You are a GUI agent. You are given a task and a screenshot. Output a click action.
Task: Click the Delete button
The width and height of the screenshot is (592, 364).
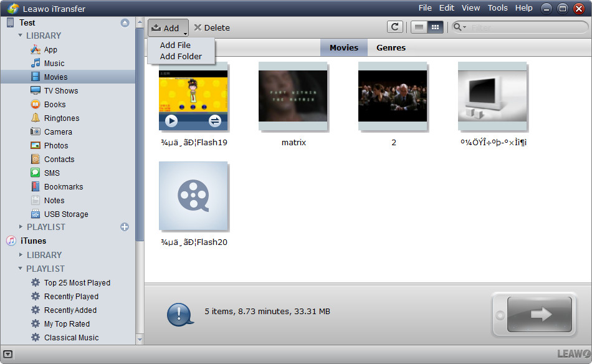[212, 27]
